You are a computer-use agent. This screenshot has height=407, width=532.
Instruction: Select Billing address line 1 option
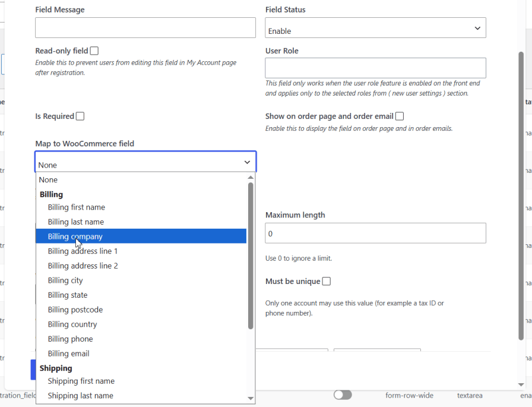click(x=141, y=251)
